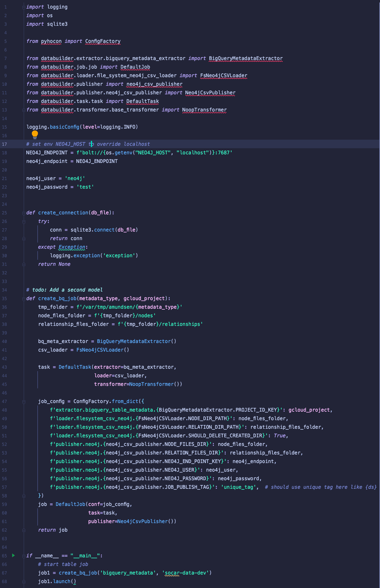Image resolution: width=380 pixels, height=588 pixels.
Task: Click on Neo4jCsvPublisher import on line 11
Action: click(x=210, y=92)
